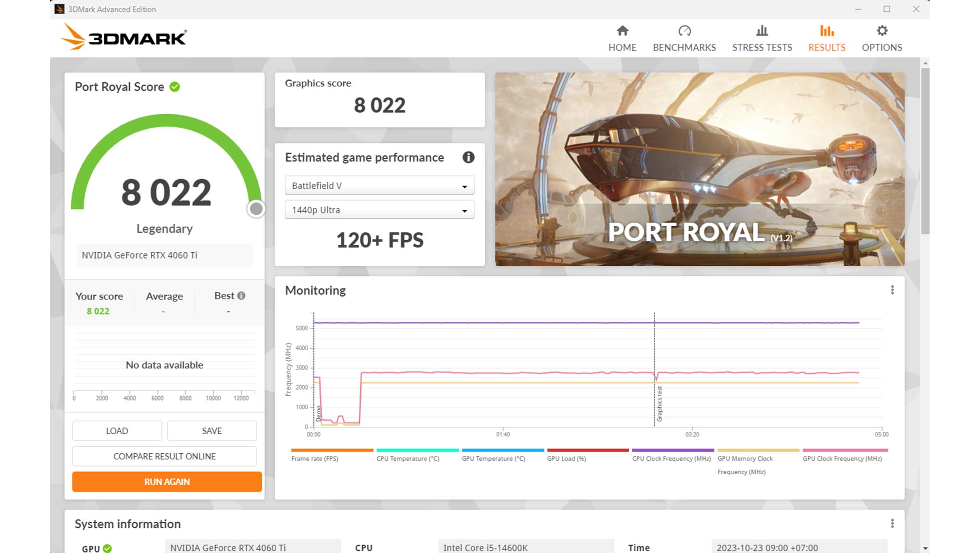Click the Legendary rating label
The image size is (980, 553).
coord(164,228)
